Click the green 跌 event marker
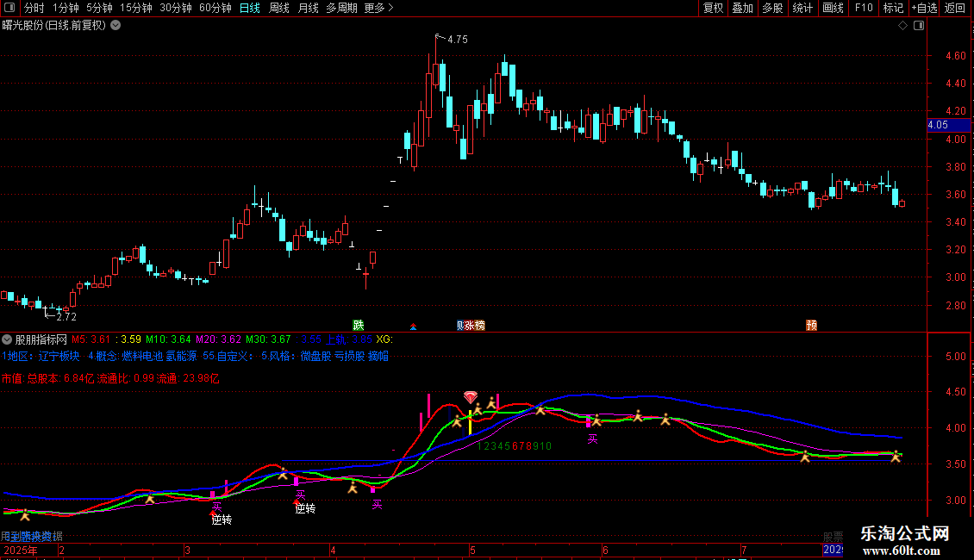 [x=359, y=326]
